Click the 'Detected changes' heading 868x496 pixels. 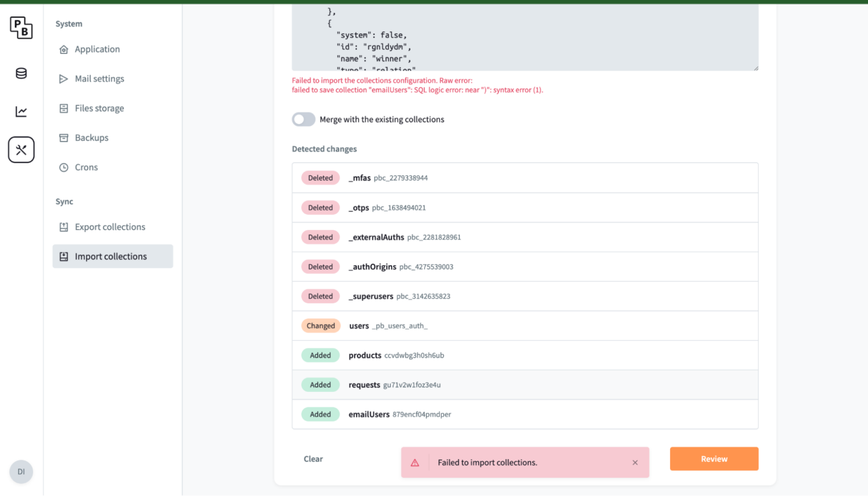click(x=324, y=149)
